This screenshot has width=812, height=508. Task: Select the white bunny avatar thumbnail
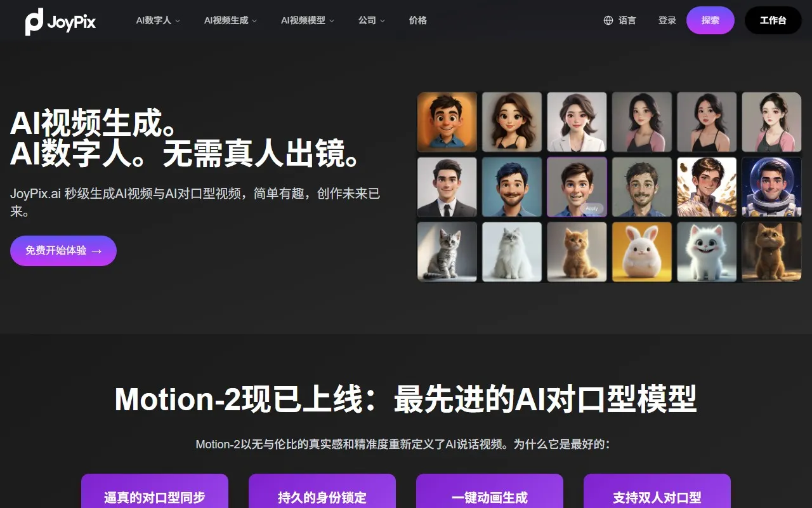coord(641,251)
